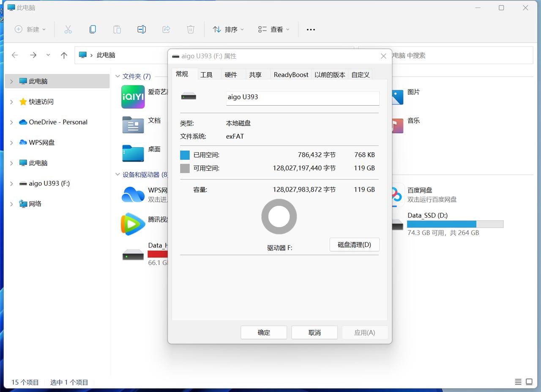The image size is (541, 392).
Task: Click the 磁盘清理 disk cleanup button
Action: tap(354, 244)
